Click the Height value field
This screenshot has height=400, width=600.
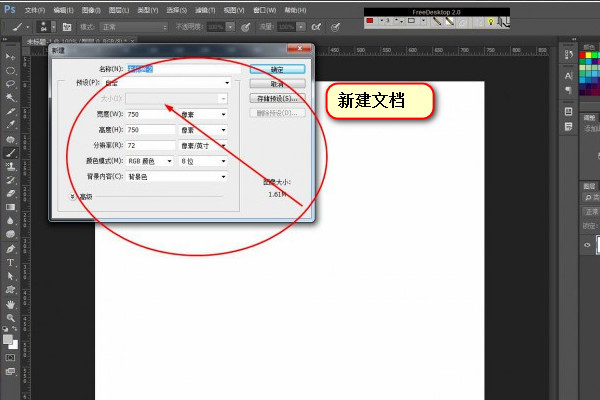point(150,130)
